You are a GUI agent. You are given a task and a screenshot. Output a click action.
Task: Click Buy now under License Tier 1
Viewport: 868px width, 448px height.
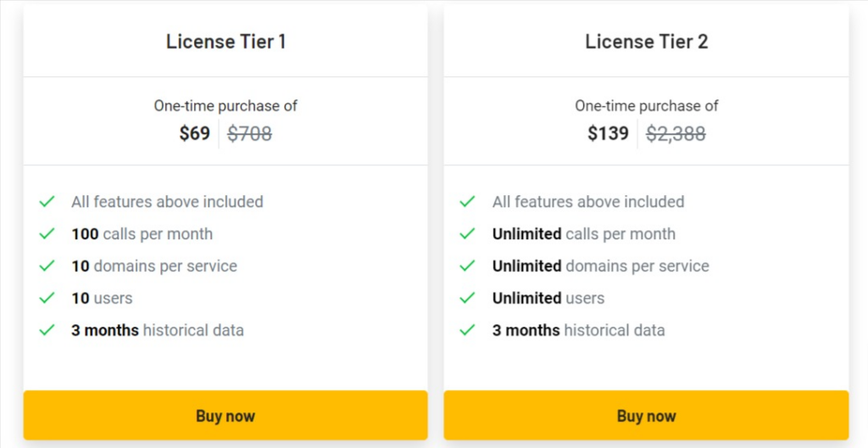point(225,415)
